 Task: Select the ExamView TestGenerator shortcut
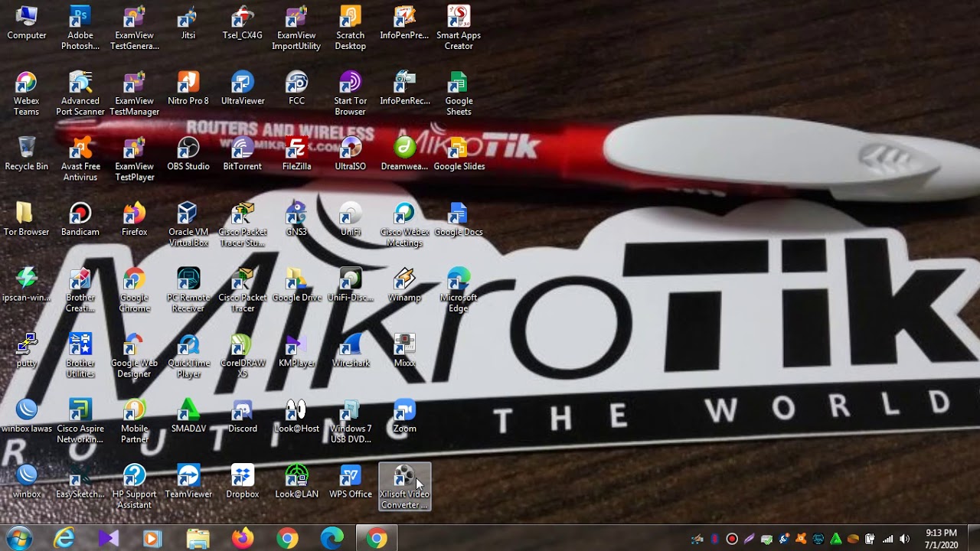click(x=134, y=28)
